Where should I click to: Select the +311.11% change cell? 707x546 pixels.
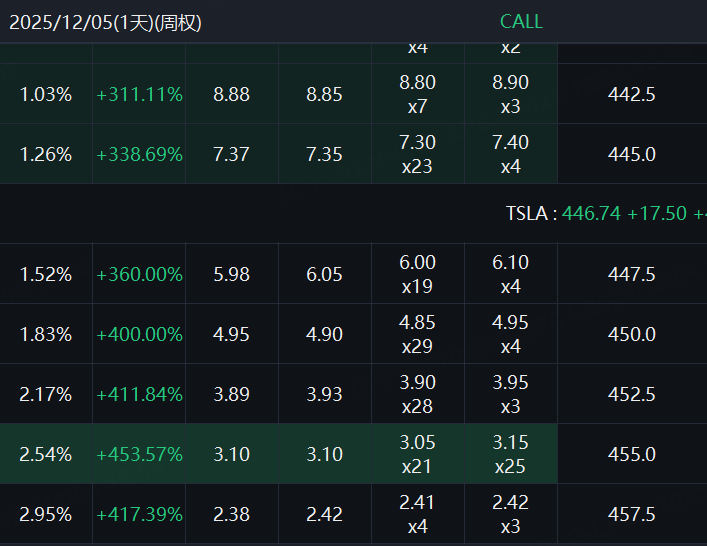(139, 95)
